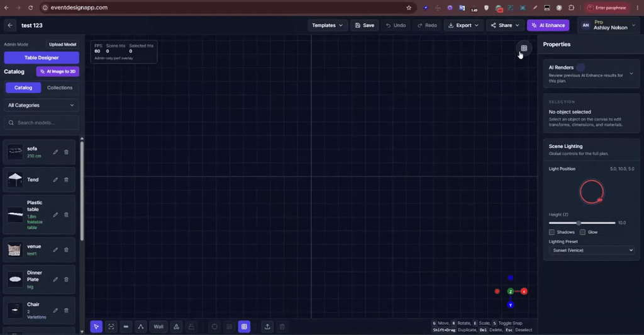
Task: Click the group objects icon next to Wall
Action: (176, 326)
